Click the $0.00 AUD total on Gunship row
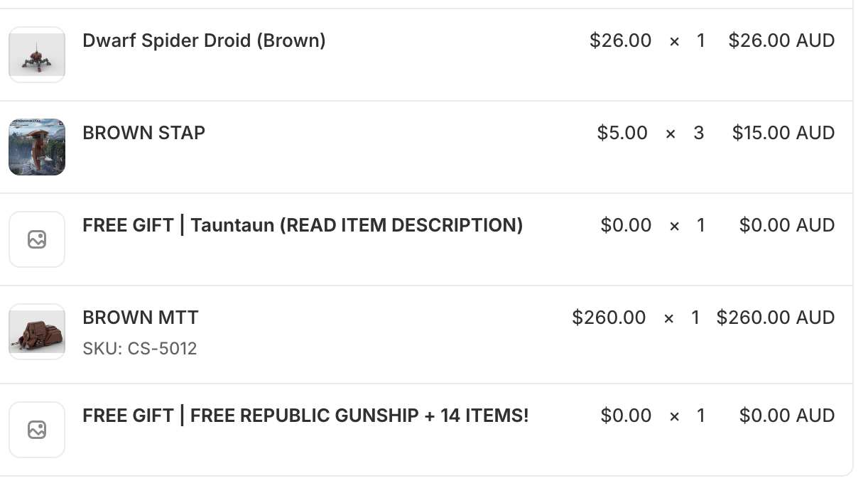The image size is (868, 483). click(786, 416)
